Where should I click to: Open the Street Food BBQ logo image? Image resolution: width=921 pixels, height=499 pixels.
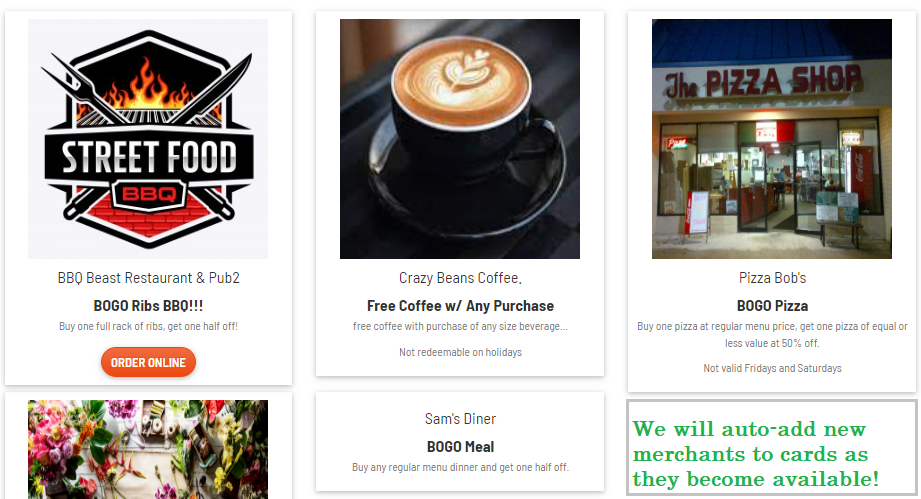point(148,139)
